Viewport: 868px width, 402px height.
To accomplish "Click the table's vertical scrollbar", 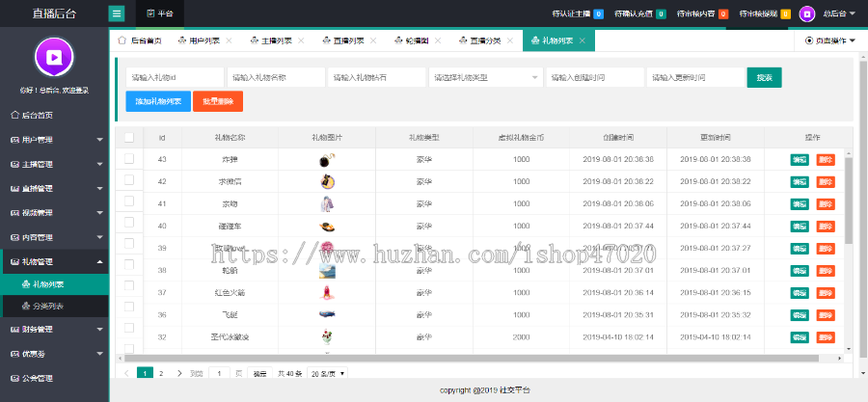I will (x=849, y=201).
